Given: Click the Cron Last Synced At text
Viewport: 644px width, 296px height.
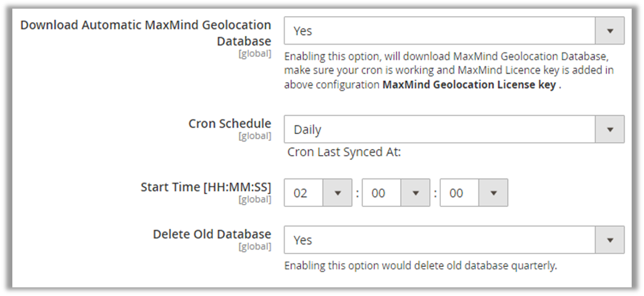Looking at the screenshot, I should tap(345, 152).
